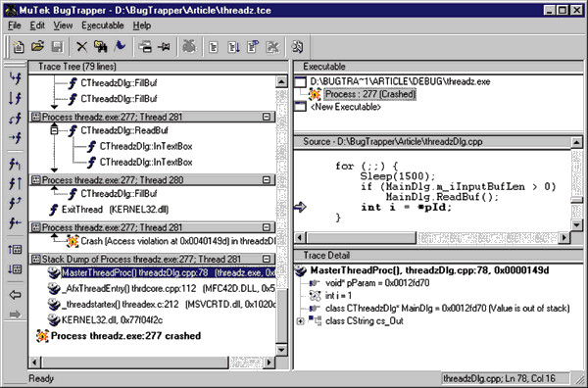Click the last toolbar icon with magnifier document

pos(297,47)
